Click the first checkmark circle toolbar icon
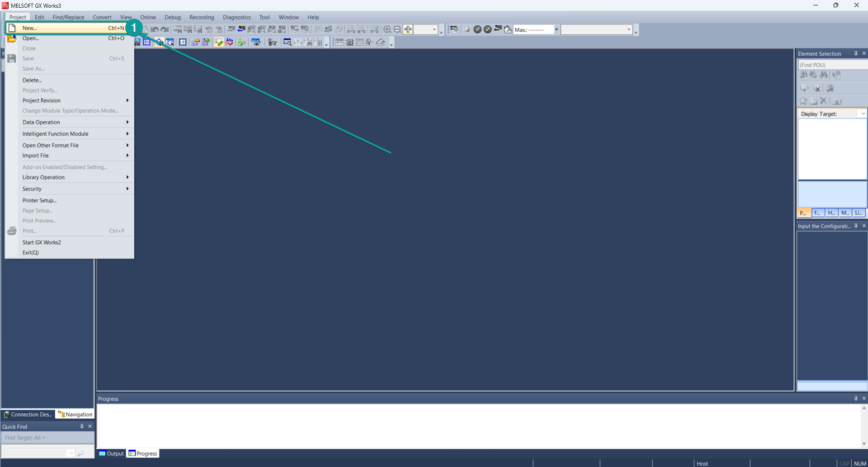This screenshot has width=868, height=467. [x=477, y=29]
